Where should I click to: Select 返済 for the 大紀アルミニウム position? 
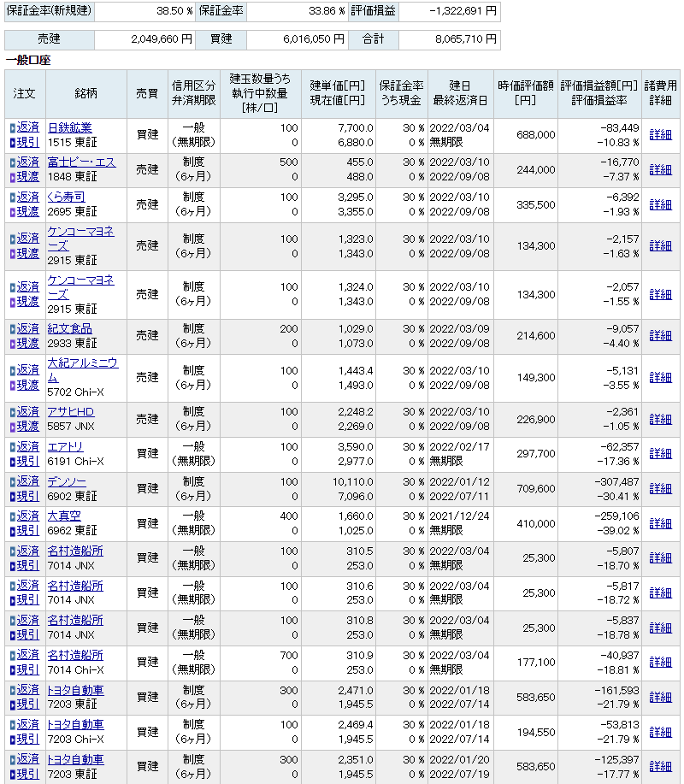coord(28,370)
